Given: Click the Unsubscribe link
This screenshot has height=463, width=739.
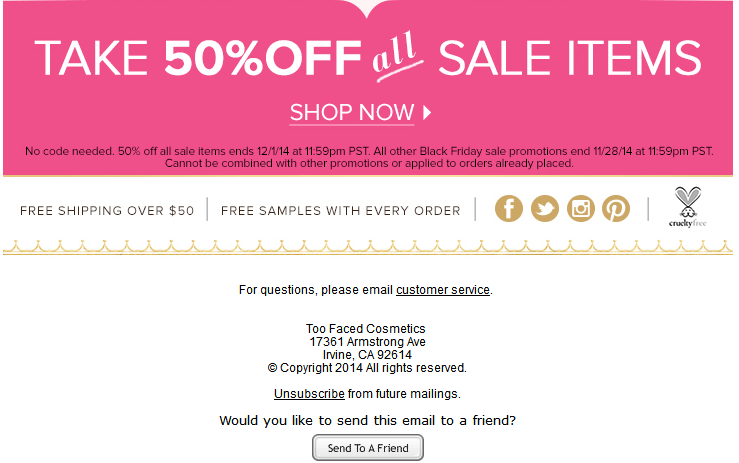Looking at the screenshot, I should click(x=309, y=394).
